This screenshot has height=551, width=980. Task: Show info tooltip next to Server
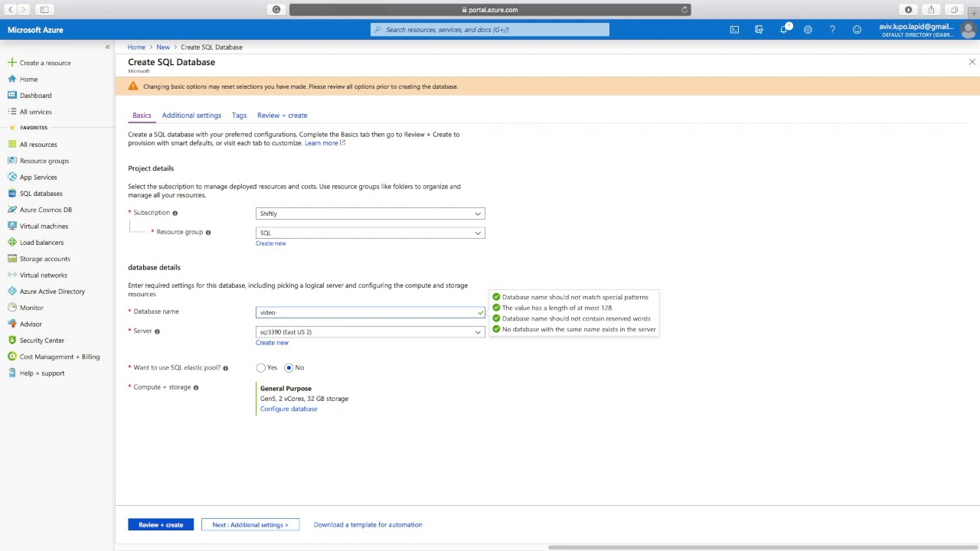(157, 331)
